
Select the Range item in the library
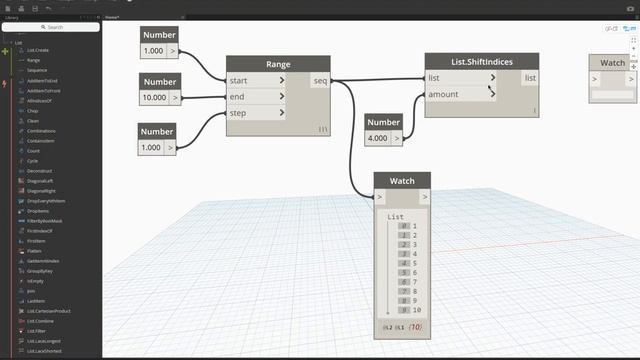coord(33,60)
